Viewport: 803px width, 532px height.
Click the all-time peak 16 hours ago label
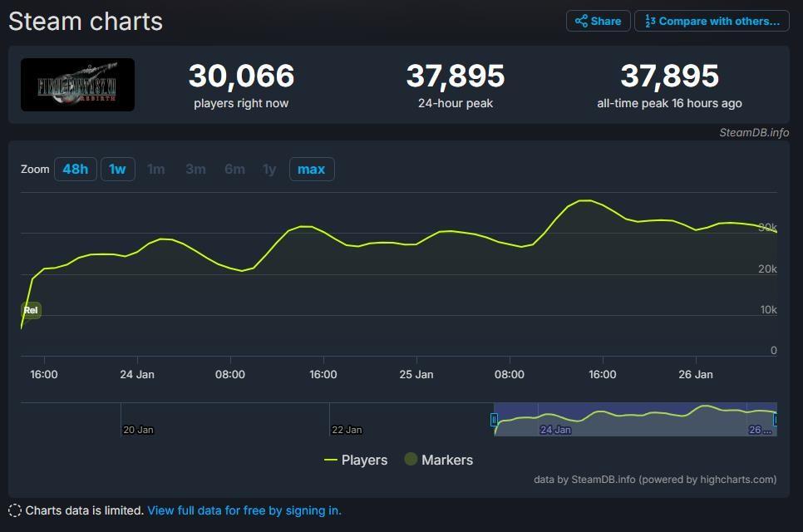(x=669, y=103)
